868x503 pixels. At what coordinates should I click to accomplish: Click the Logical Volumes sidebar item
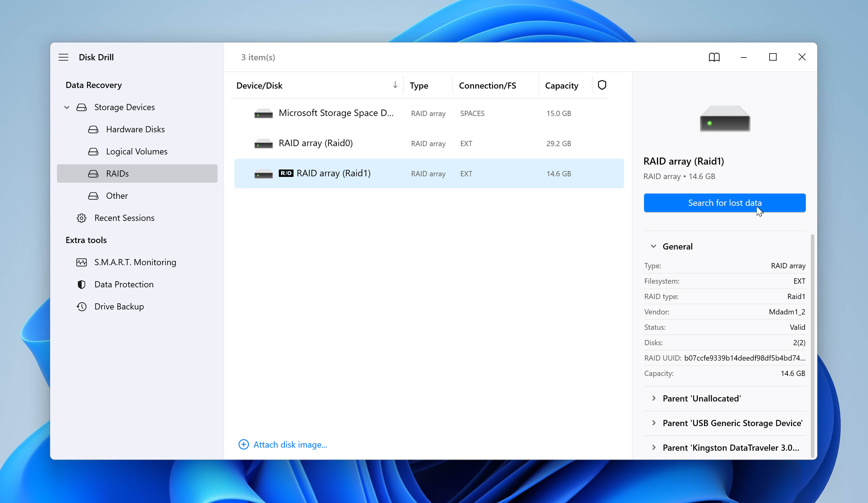137,151
